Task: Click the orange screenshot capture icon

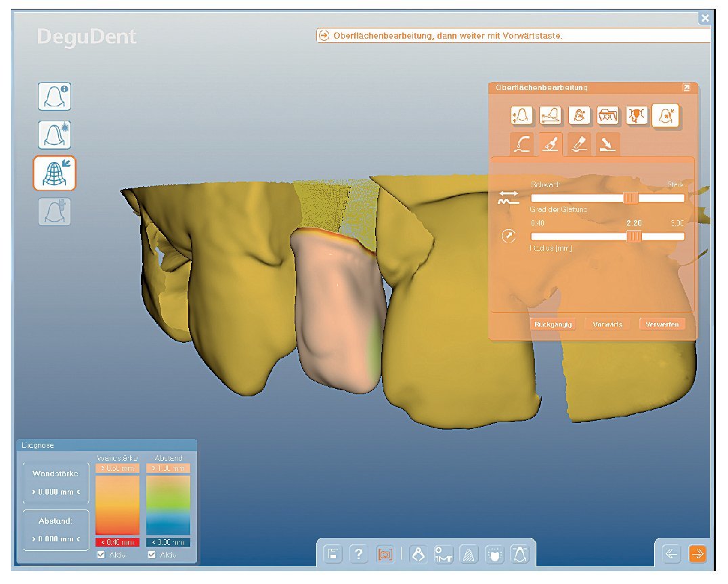Action: coord(385,554)
